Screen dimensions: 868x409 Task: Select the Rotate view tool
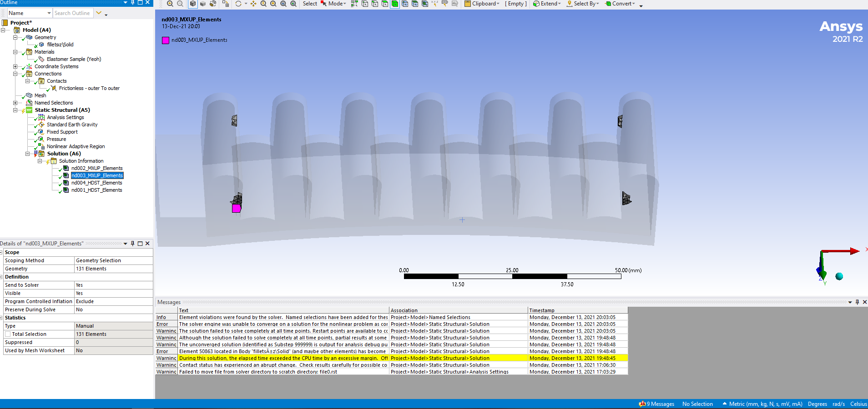coord(238,4)
